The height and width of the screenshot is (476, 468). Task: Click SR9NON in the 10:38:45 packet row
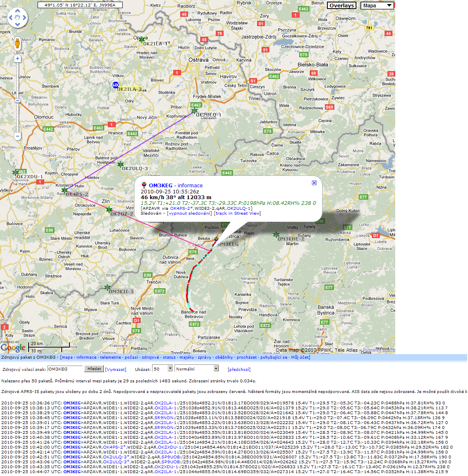[x=164, y=418]
